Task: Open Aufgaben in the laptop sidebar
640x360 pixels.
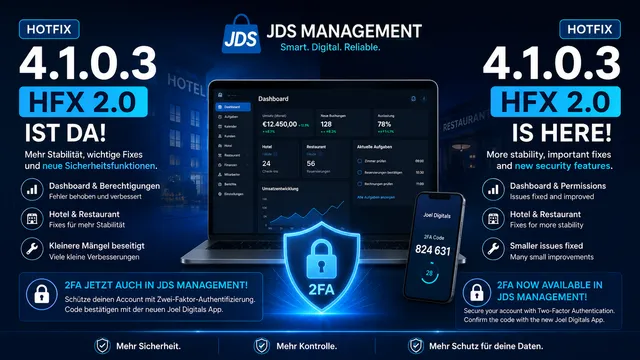Action: point(233,117)
